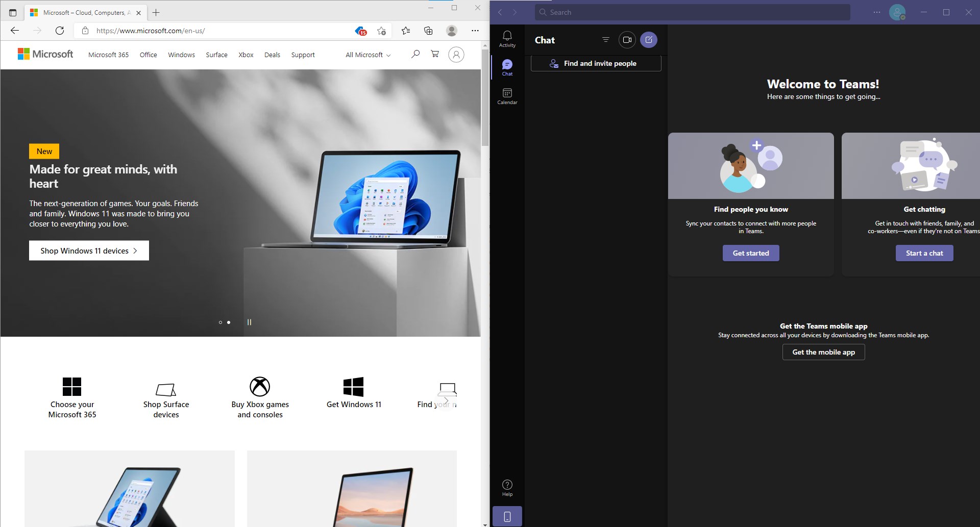Open Teams profile avatar menu
The height and width of the screenshot is (527, 980).
click(897, 12)
